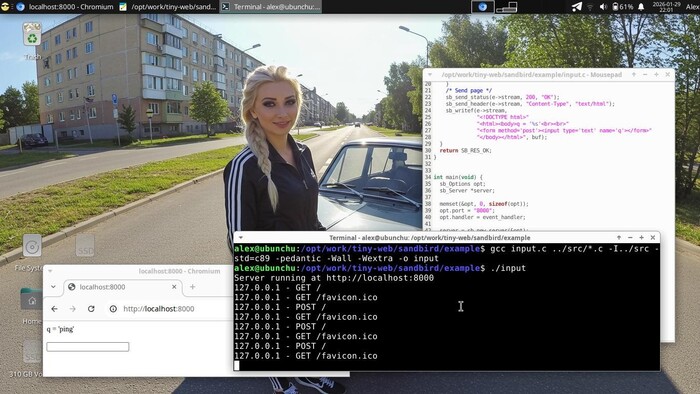Open the Mousepad window menu arrow
The height and width of the screenshot is (394, 700).
click(430, 75)
